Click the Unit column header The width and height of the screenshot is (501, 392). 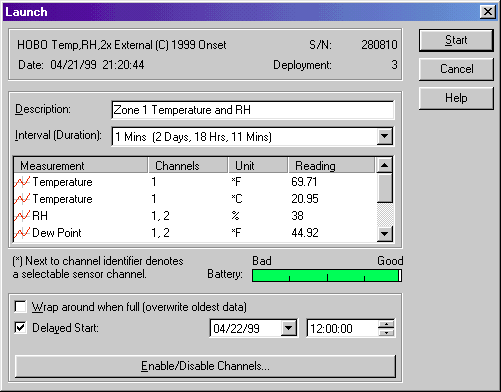coord(258,166)
